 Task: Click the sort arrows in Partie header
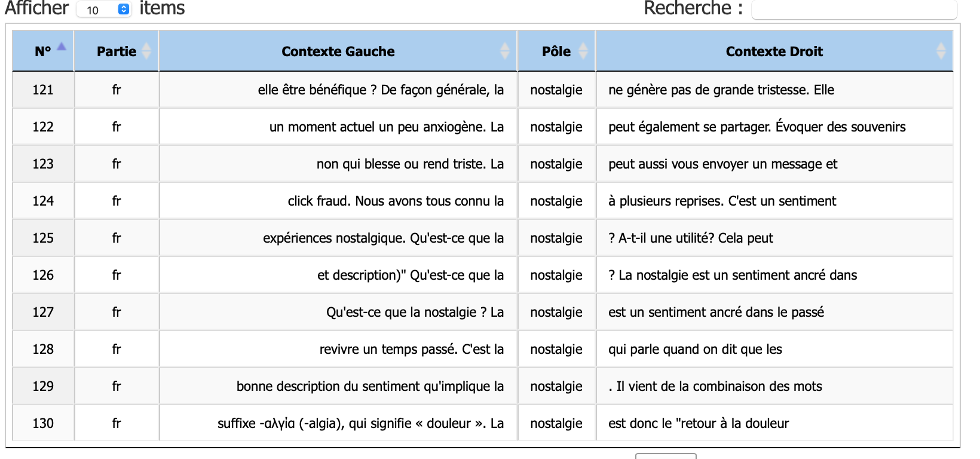pos(146,51)
